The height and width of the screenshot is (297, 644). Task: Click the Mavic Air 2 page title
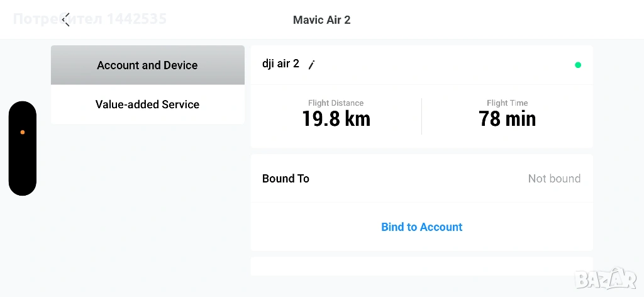pyautogui.click(x=321, y=20)
